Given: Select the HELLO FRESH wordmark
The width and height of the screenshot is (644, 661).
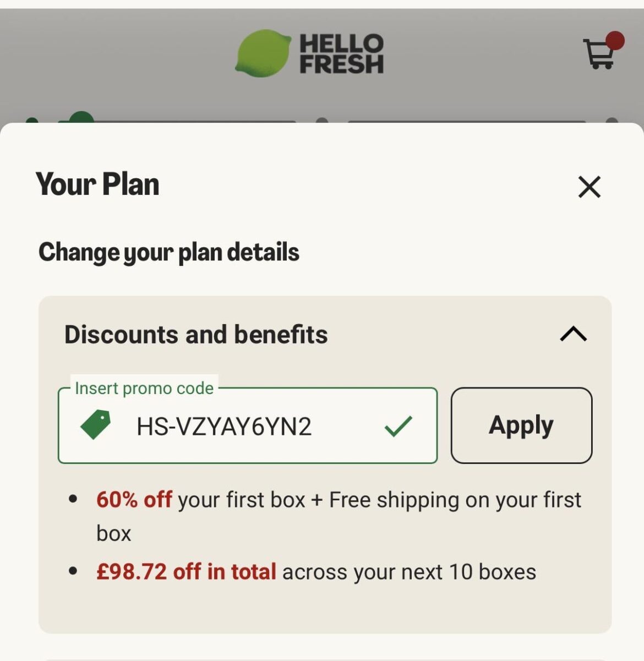Looking at the screenshot, I should coord(341,52).
